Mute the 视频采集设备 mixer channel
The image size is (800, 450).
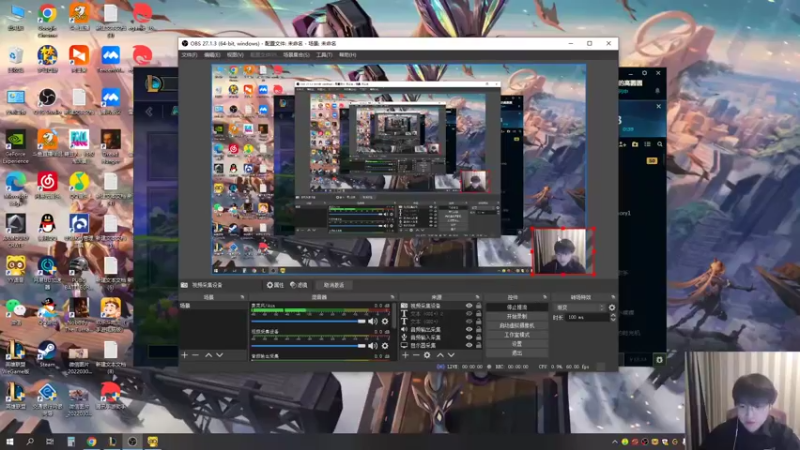point(373,346)
